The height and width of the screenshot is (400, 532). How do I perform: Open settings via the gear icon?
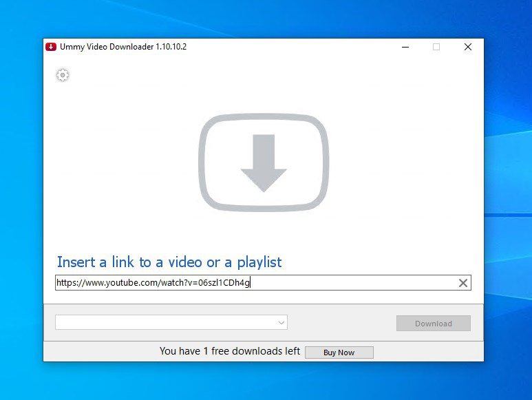(x=63, y=75)
